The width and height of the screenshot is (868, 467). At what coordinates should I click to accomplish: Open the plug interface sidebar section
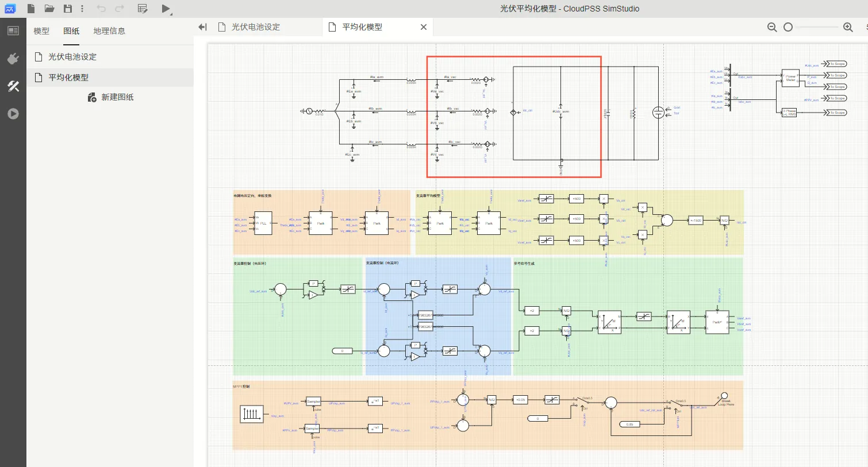click(13, 59)
